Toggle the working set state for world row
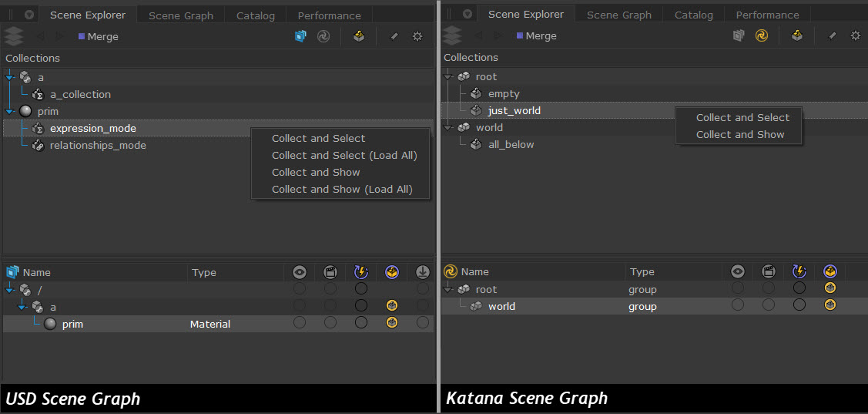Viewport: 868px width, 414px height. [x=829, y=305]
